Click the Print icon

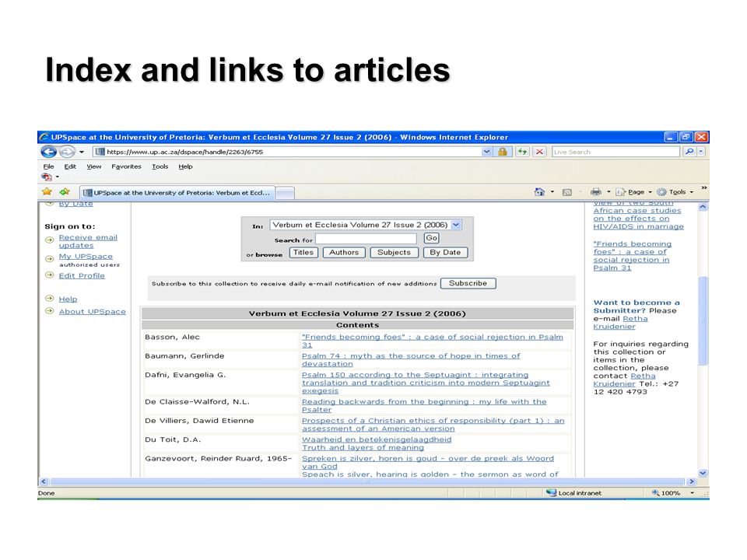pyautogui.click(x=596, y=192)
